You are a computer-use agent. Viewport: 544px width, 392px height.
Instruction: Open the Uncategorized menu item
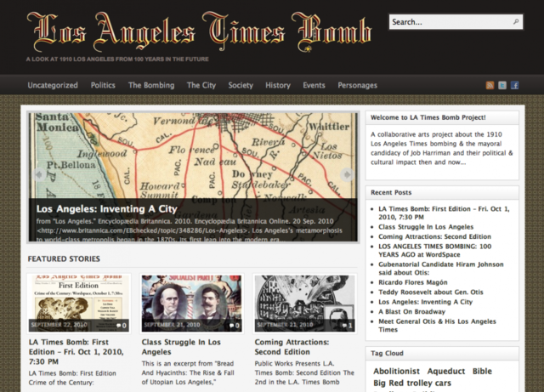pyautogui.click(x=53, y=85)
